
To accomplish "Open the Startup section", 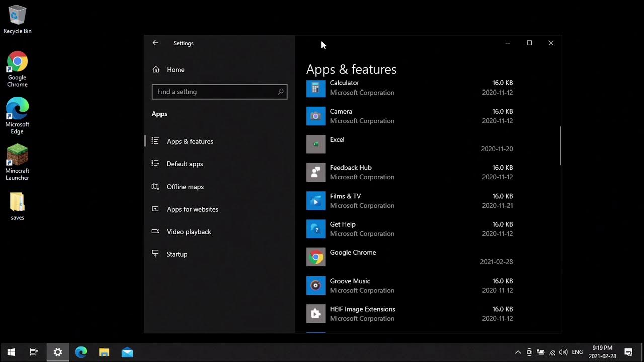I will 219,254.
